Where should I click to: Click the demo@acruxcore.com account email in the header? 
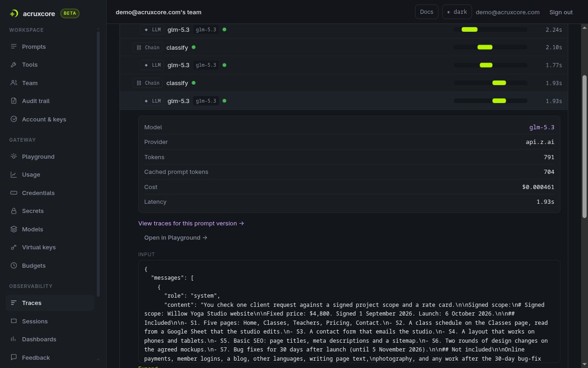click(x=508, y=12)
